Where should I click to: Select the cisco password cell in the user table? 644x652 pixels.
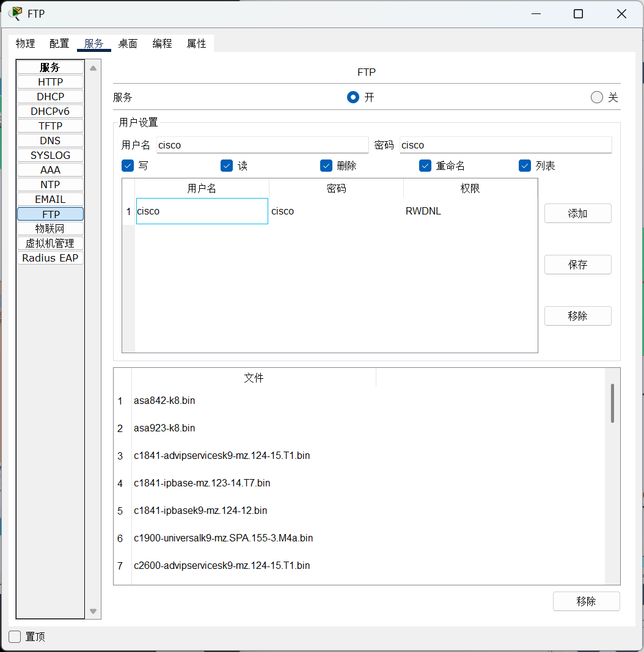coord(336,211)
